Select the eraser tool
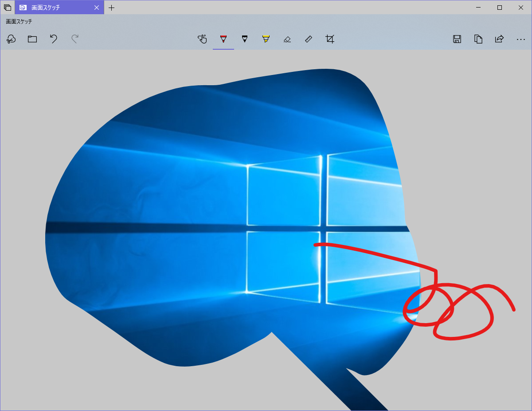532x411 pixels. coord(287,39)
